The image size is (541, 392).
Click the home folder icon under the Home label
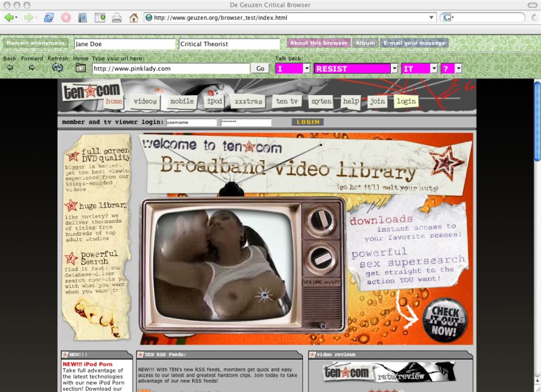click(80, 68)
